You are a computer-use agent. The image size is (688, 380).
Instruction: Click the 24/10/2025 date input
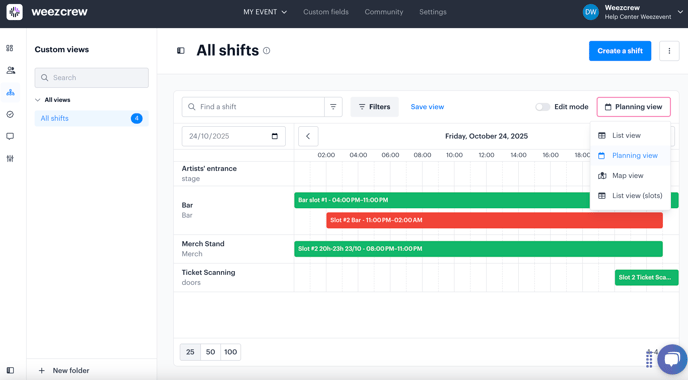coord(233,136)
